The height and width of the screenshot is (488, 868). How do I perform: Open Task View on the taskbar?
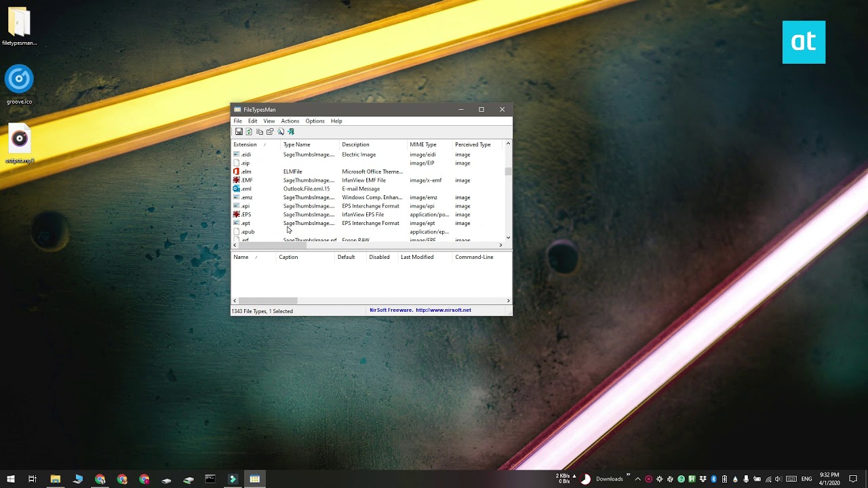(x=33, y=479)
